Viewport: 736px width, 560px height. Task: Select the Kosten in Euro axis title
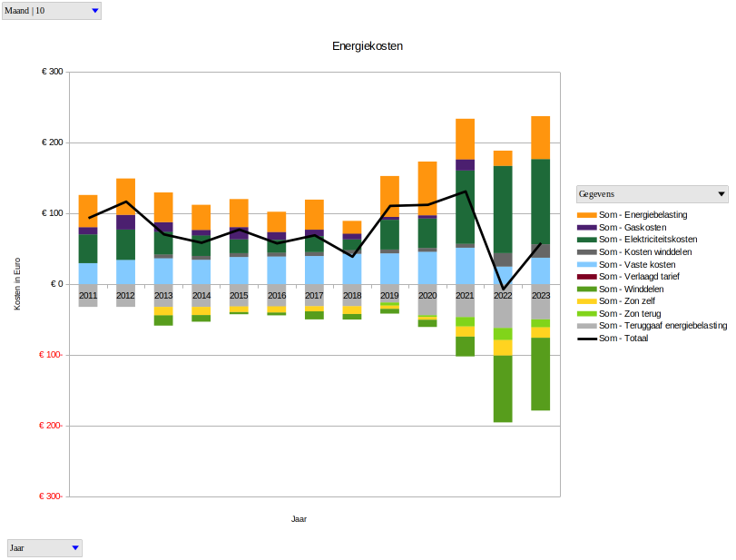[x=17, y=284]
